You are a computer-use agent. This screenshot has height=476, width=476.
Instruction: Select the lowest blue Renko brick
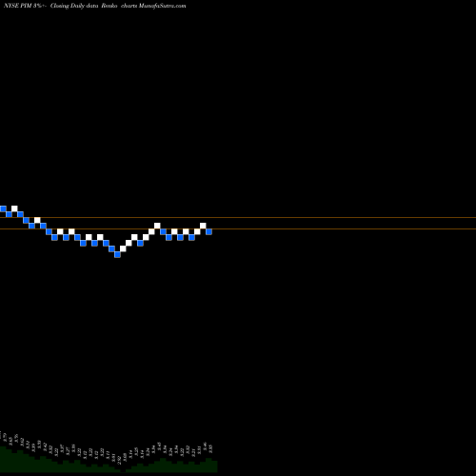click(x=117, y=254)
